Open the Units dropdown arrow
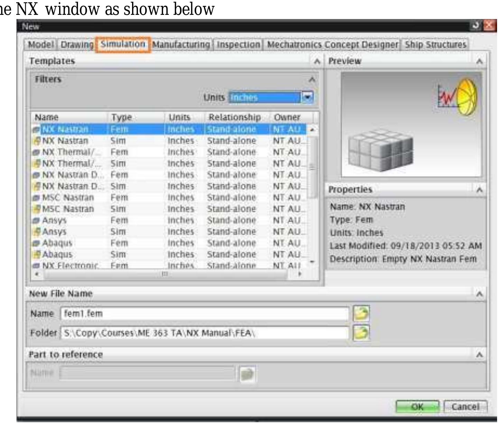The image size is (504, 426). 307,97
